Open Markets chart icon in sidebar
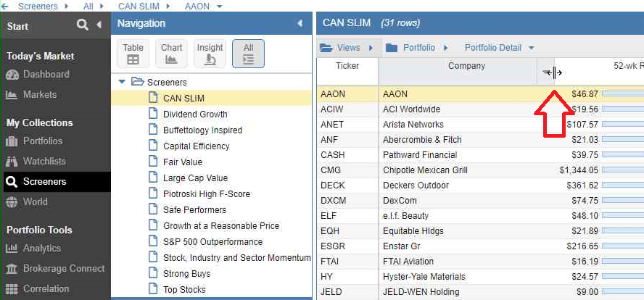The width and height of the screenshot is (644, 300). [12, 95]
